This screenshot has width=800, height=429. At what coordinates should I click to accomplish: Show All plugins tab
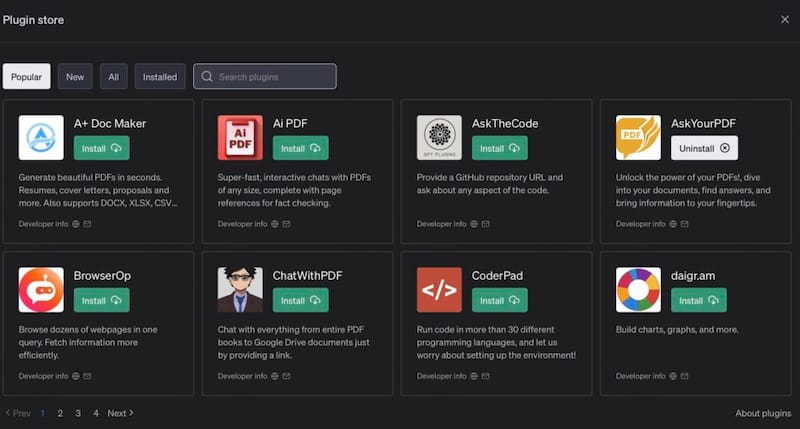(x=114, y=77)
